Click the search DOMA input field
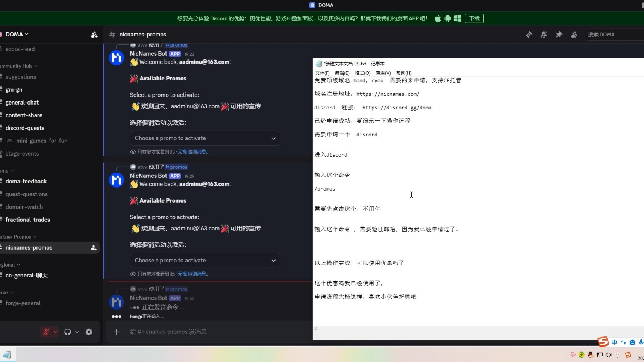The image size is (644, 362). 614,35
